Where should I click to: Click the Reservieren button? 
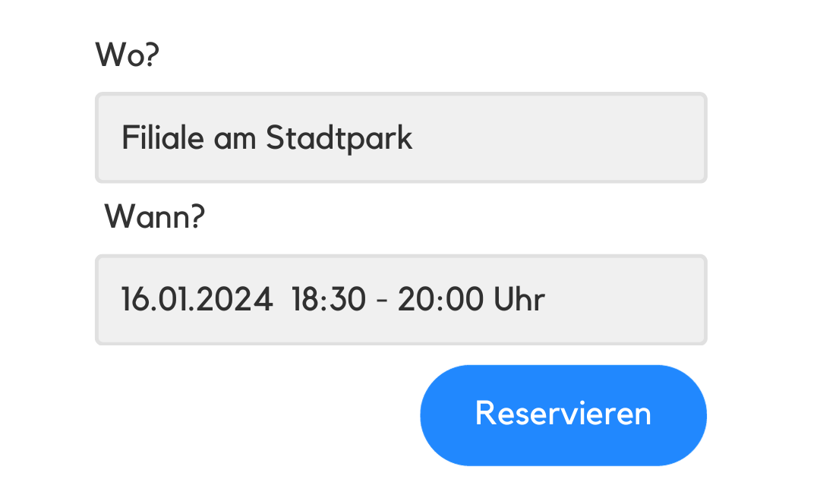(x=563, y=415)
